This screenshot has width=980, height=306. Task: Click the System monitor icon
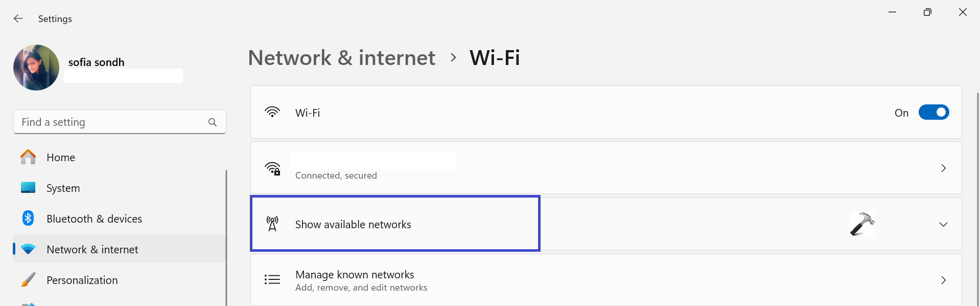click(28, 188)
